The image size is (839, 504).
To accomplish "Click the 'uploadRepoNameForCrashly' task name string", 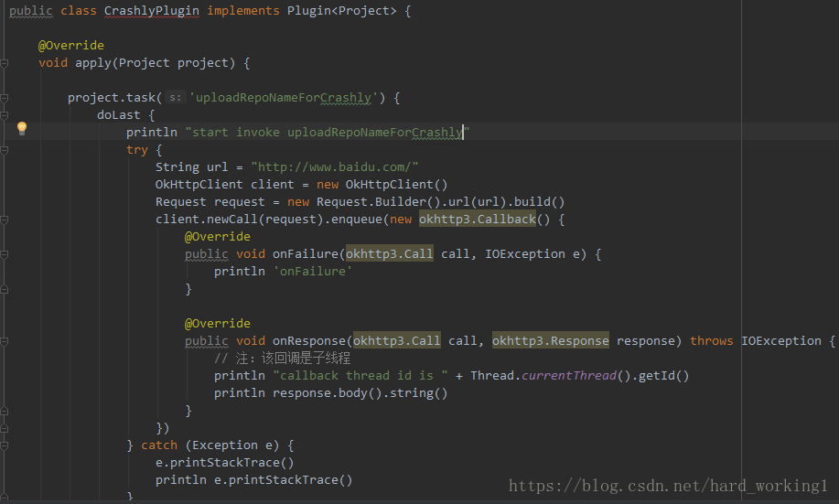I will point(283,97).
